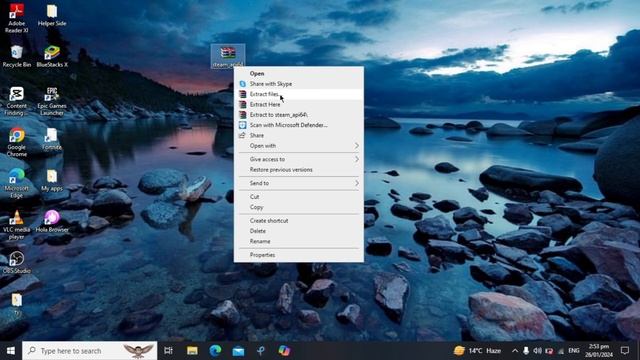Image resolution: width=640 pixels, height=360 pixels.
Task: Open Adobe Reader XI desktop shortcut
Action: coord(16,17)
